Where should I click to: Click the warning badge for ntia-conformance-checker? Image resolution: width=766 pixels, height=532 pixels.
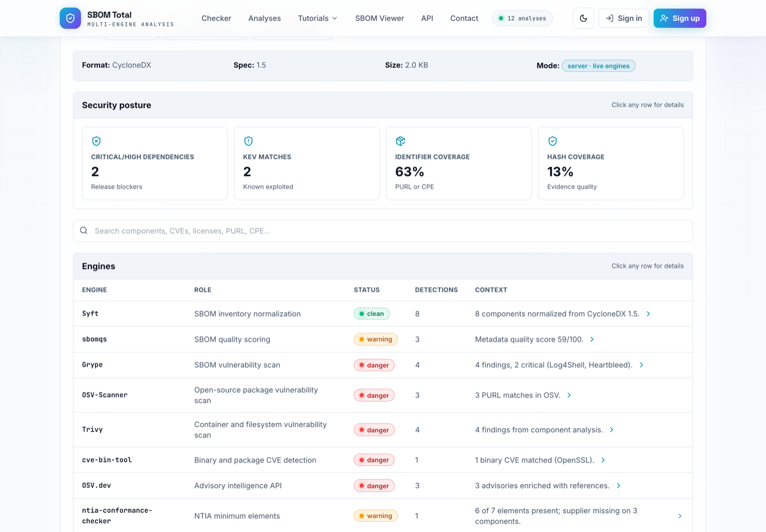click(x=375, y=516)
